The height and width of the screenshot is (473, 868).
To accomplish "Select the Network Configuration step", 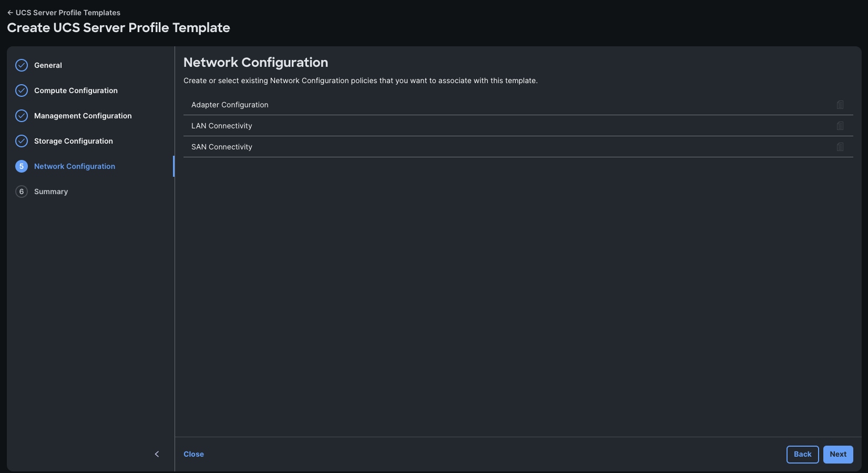I will (x=75, y=166).
